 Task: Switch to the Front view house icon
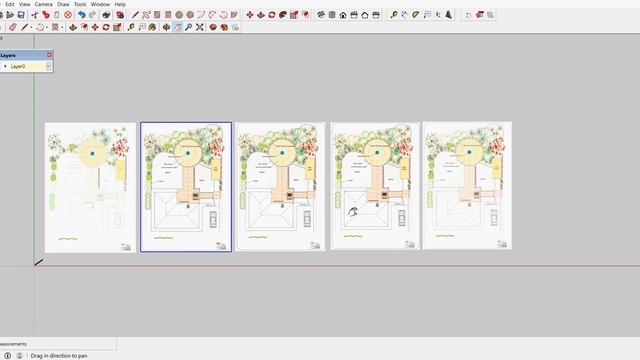tap(343, 15)
